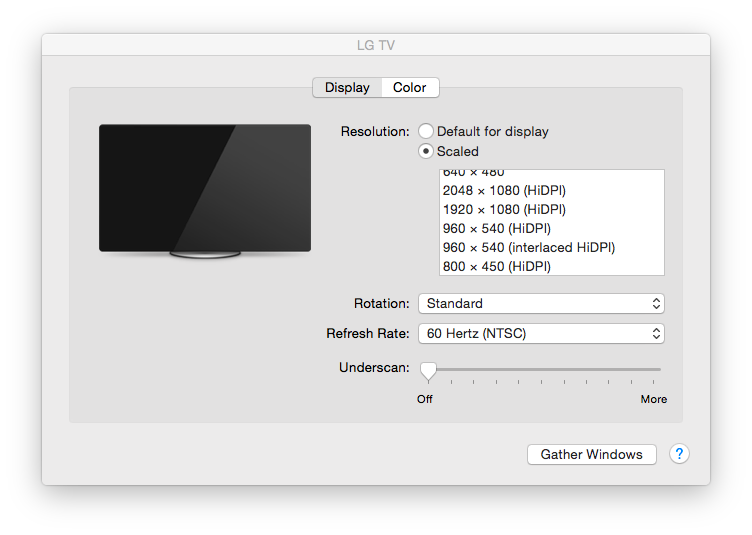Open Refresh Rate dropdown showing 60 Hertz
The width and height of the screenshot is (752, 535).
[x=541, y=333]
